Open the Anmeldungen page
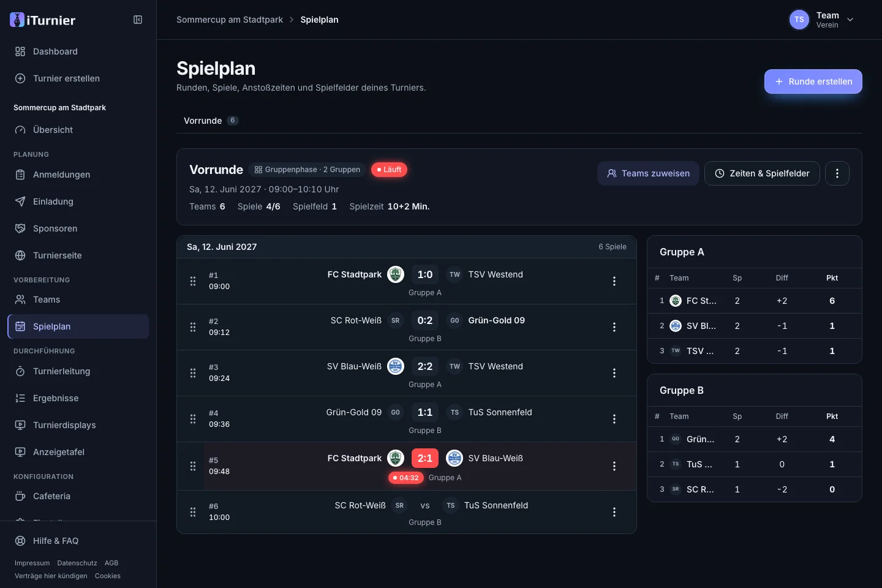The image size is (882, 588). point(78,175)
